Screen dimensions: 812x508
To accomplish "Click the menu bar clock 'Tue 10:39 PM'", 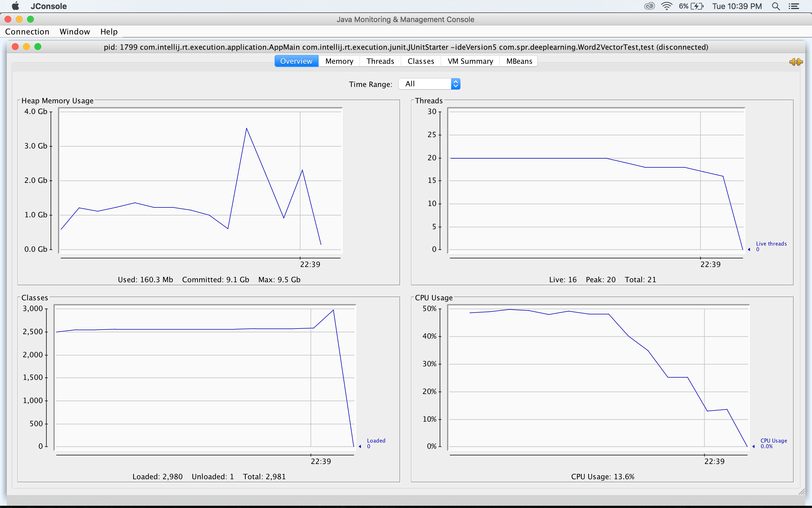I will [x=737, y=6].
